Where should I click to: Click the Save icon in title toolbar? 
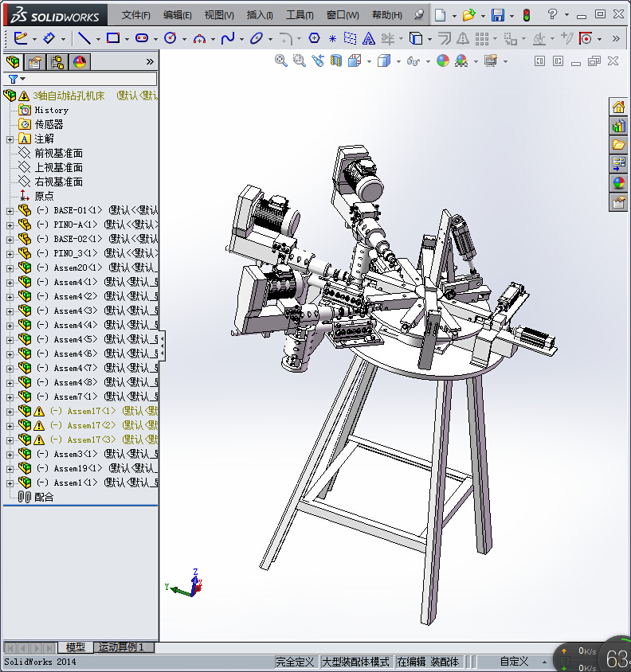[498, 15]
